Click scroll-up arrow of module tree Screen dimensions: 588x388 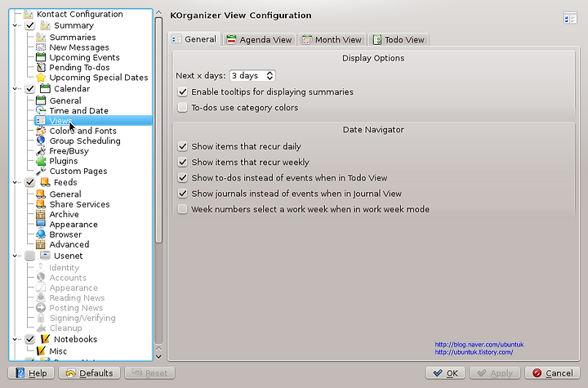coord(158,13)
